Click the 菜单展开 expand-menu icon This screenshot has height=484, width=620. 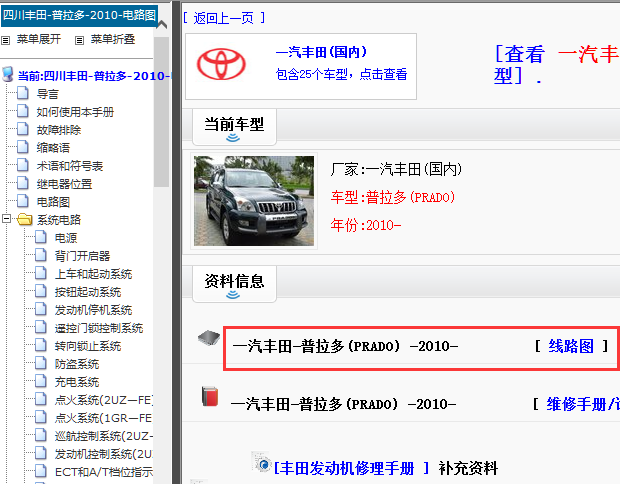tap(6, 40)
